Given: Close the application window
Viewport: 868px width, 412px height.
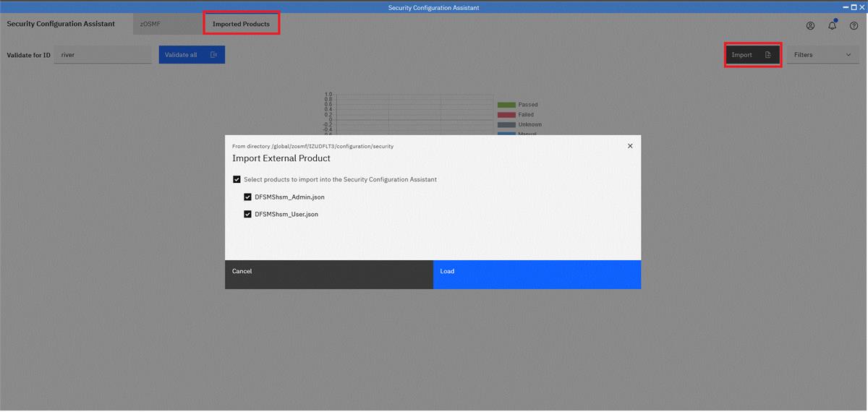Looking at the screenshot, I should pyautogui.click(x=861, y=7).
